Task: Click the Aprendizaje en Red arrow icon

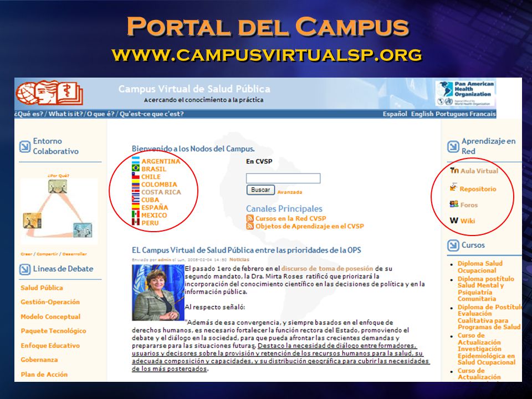Action: pos(453,146)
